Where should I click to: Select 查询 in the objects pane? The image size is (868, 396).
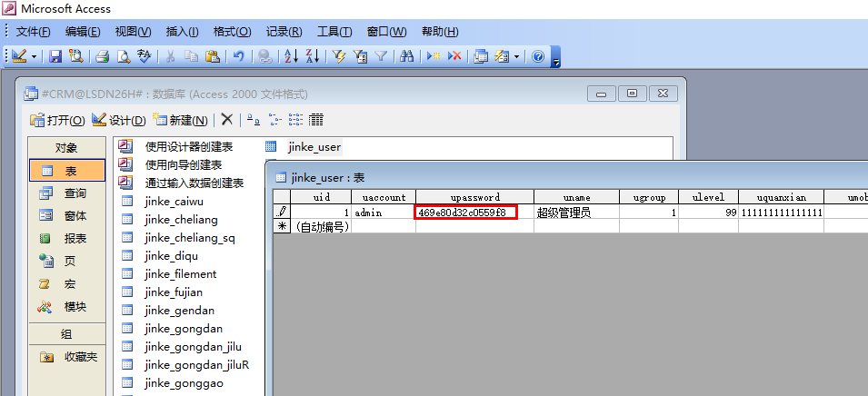67,193
